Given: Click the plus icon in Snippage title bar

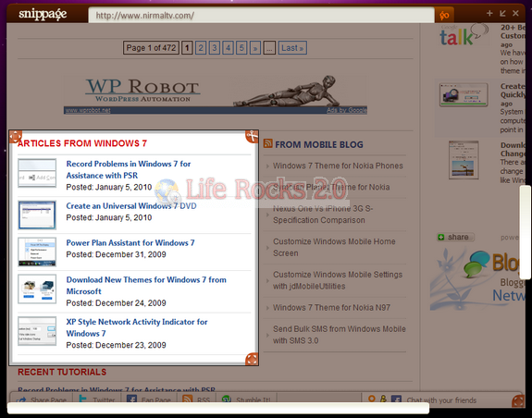Looking at the screenshot, I should click(x=489, y=13).
